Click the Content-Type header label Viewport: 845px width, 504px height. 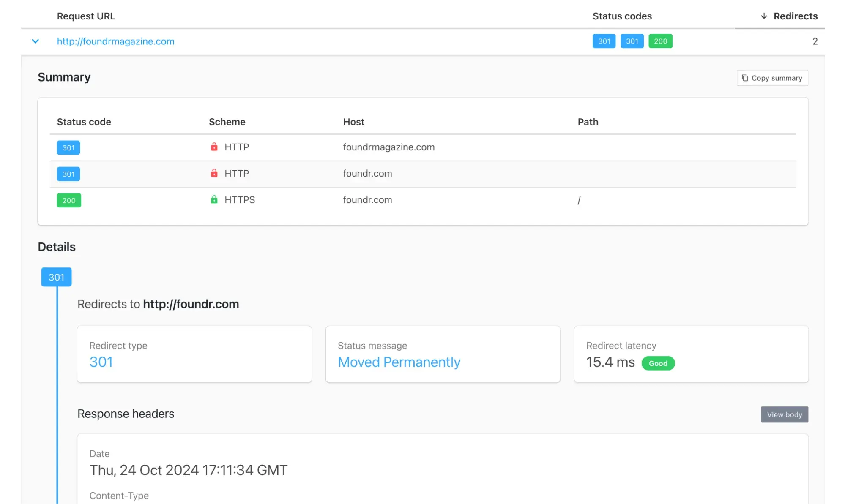pyautogui.click(x=119, y=496)
